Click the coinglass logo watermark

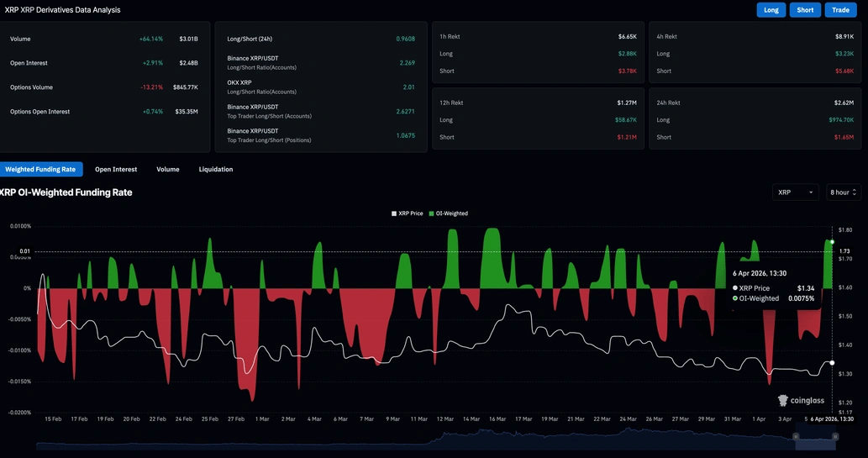pos(800,401)
